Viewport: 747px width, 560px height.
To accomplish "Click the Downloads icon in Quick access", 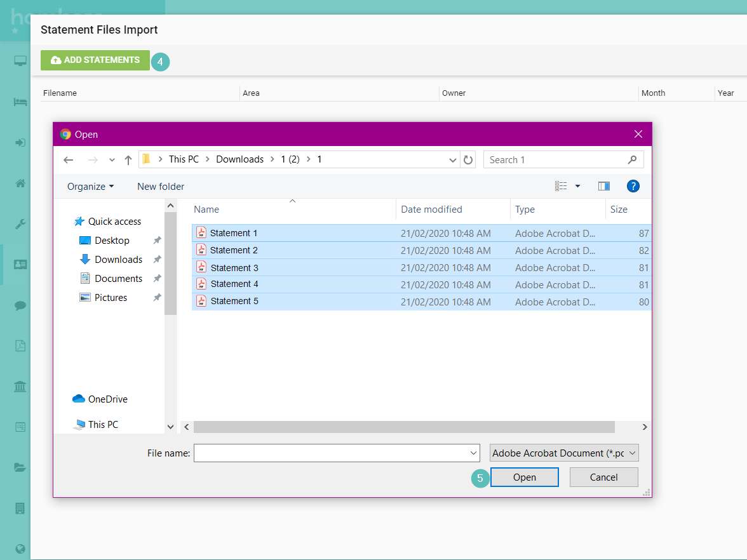I will pos(85,259).
